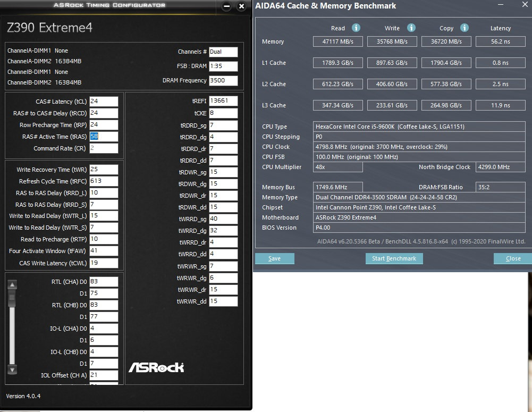This screenshot has width=532, height=412.
Task: Click the Memory Read value 47117 MB/s
Action: point(337,41)
